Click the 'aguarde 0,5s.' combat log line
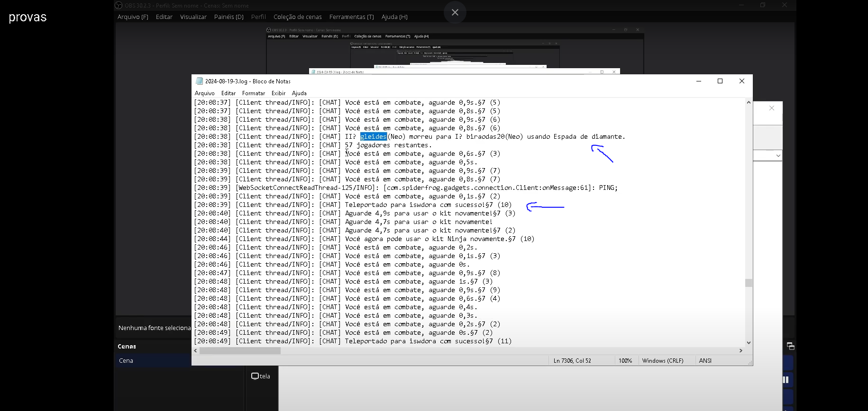Image resolution: width=868 pixels, height=411 pixels. pyautogui.click(x=336, y=162)
